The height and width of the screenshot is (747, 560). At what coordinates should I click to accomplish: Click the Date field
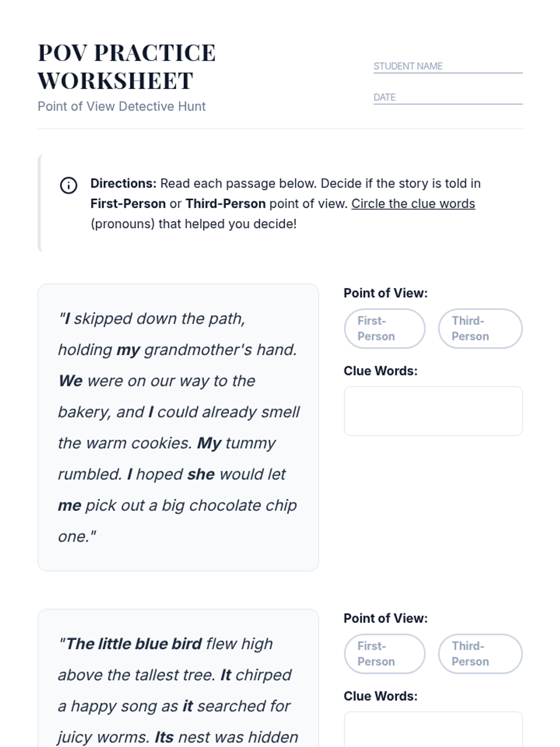tap(448, 97)
